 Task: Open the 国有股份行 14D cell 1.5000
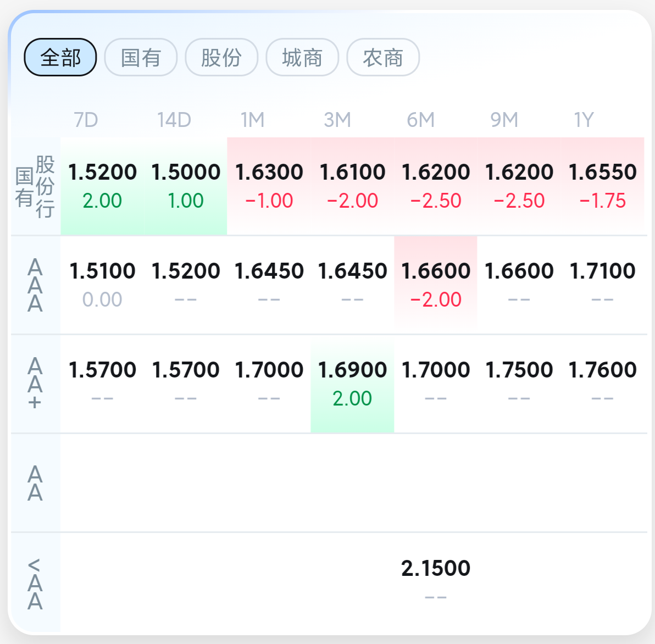coord(186,186)
